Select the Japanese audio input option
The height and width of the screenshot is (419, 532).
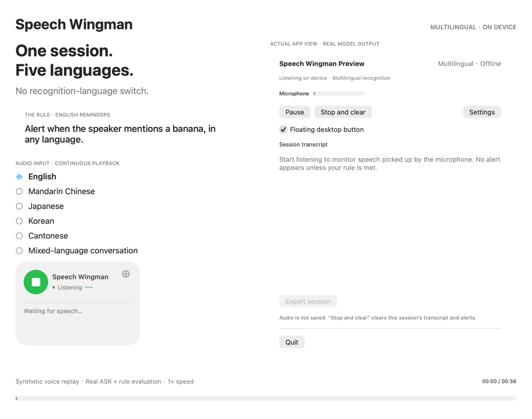click(19, 206)
